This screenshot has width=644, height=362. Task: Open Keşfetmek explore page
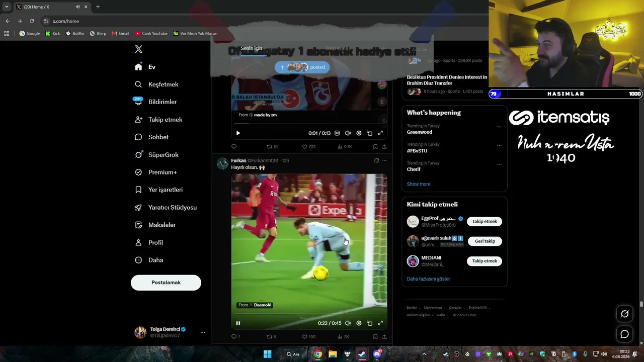pos(156,84)
